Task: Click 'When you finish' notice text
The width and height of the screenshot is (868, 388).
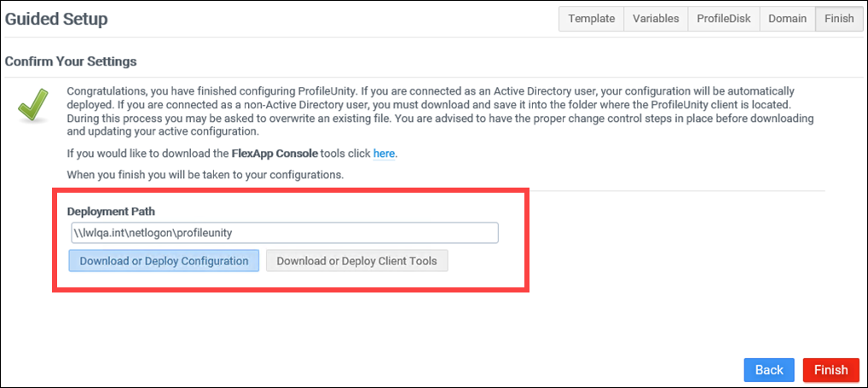Action: pos(205,175)
